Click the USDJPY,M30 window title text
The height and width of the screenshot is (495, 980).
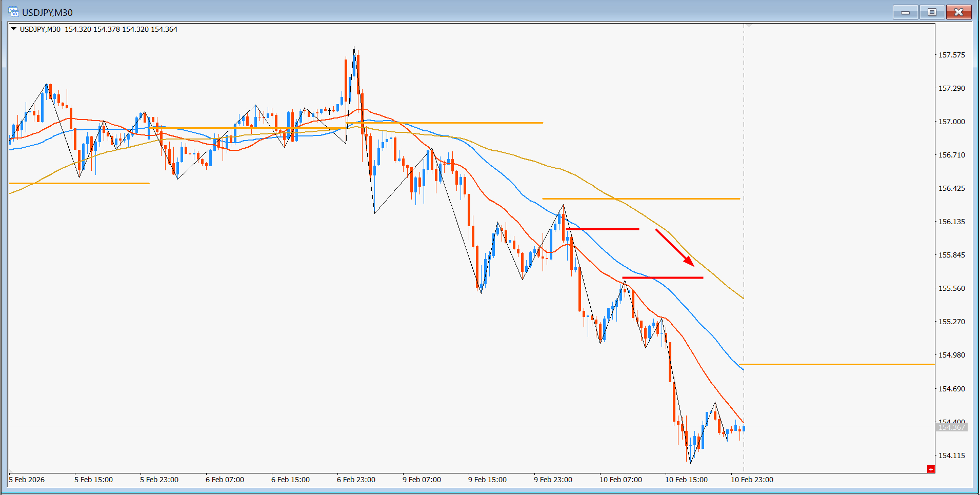click(x=47, y=12)
